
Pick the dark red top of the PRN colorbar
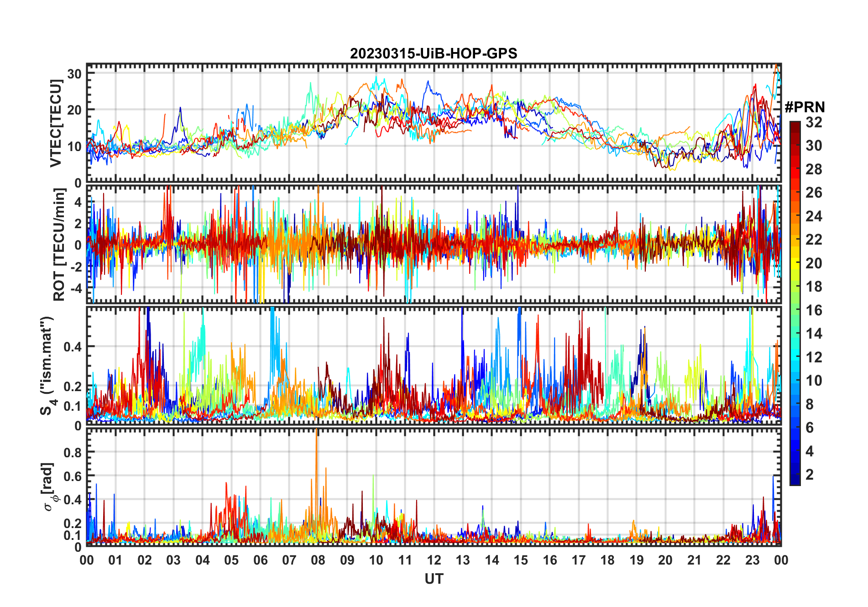click(x=795, y=127)
